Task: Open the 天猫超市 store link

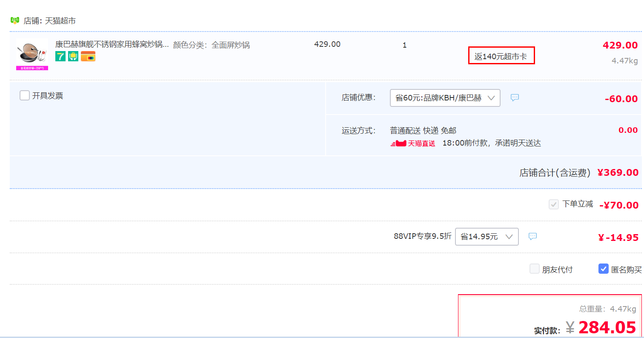Action: click(60, 21)
